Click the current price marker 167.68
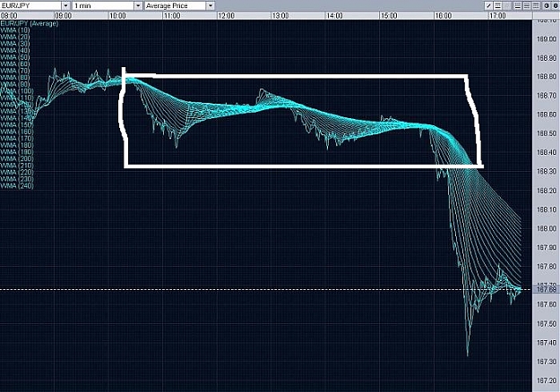This screenshot has width=560, height=392. pos(547,289)
